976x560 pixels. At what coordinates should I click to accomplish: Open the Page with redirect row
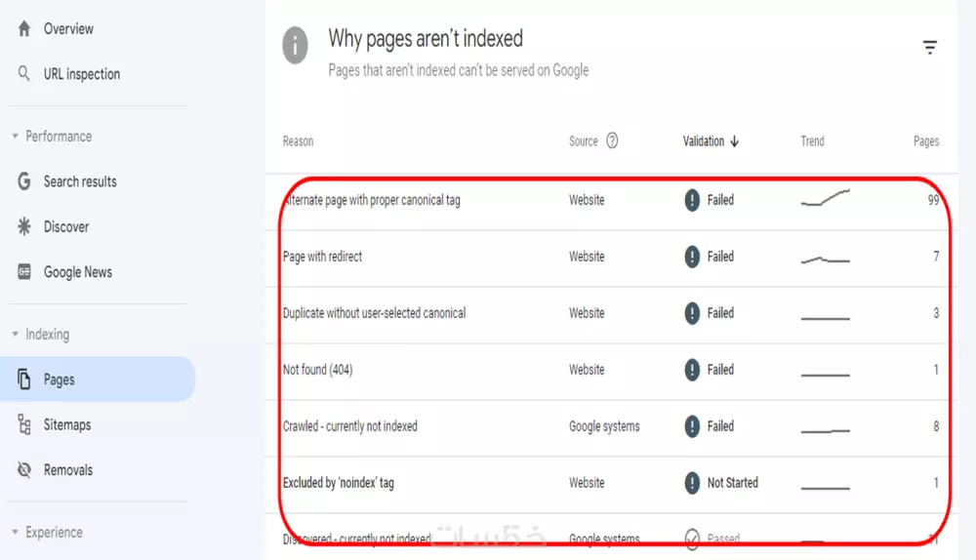click(322, 257)
